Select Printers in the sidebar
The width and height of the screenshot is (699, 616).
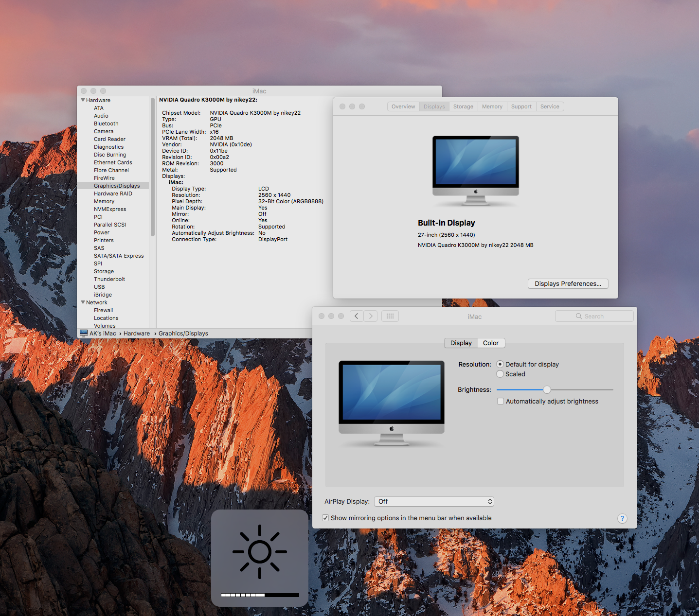104,240
